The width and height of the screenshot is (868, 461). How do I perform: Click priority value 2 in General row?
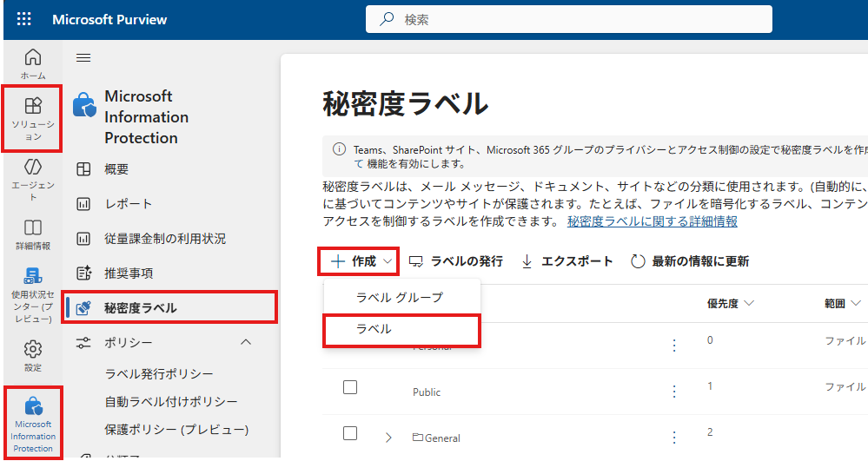point(710,431)
